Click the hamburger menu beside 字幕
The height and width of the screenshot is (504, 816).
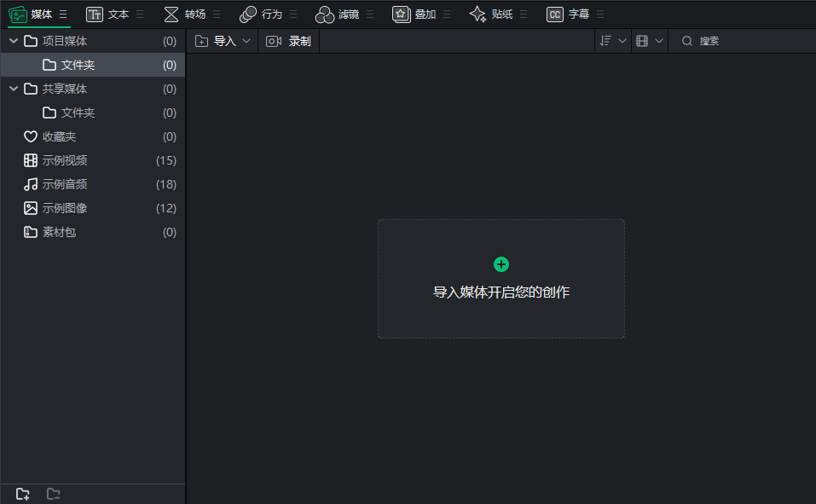(x=600, y=14)
